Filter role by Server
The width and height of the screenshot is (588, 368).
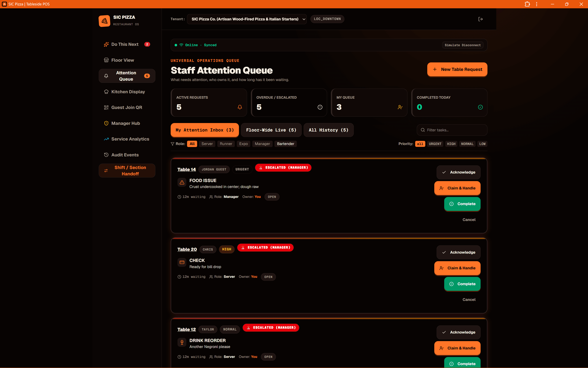click(x=207, y=144)
